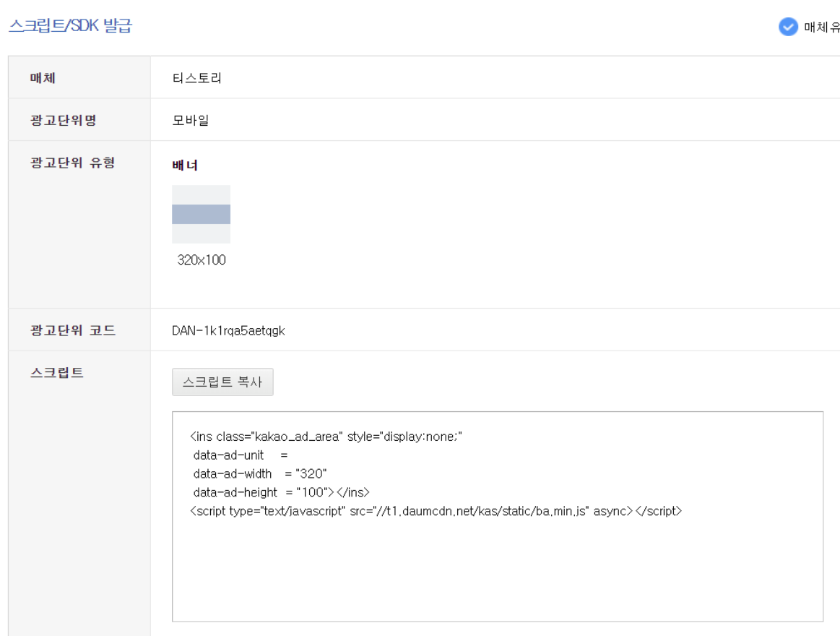
Task: Click the blue check icon near 매체
Action: point(788,27)
